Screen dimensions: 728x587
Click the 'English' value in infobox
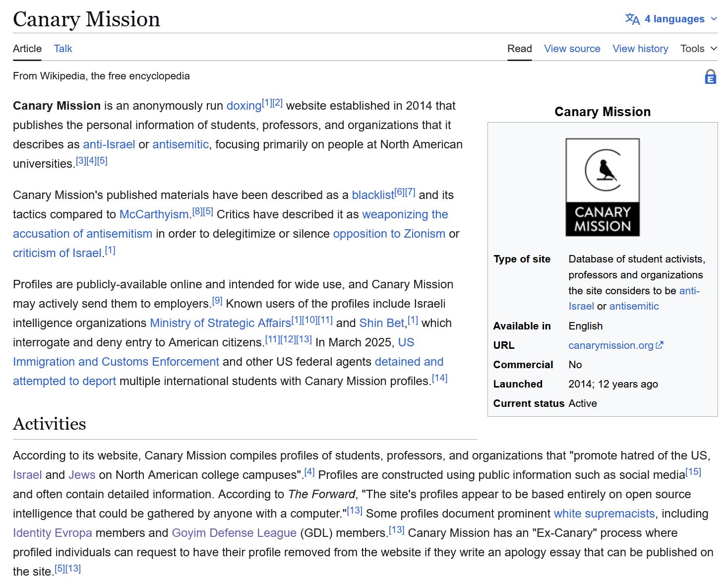[x=586, y=326]
